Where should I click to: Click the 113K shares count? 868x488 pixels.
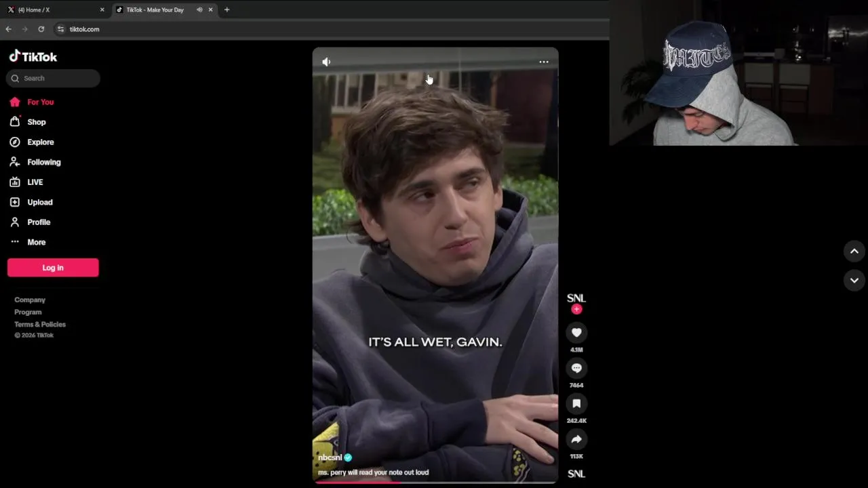point(576,456)
